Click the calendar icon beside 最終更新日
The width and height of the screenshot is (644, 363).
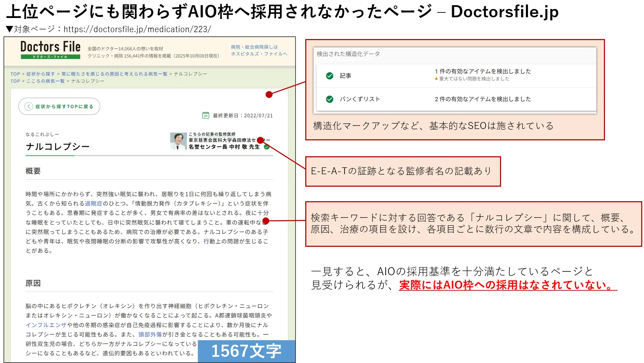[206, 115]
